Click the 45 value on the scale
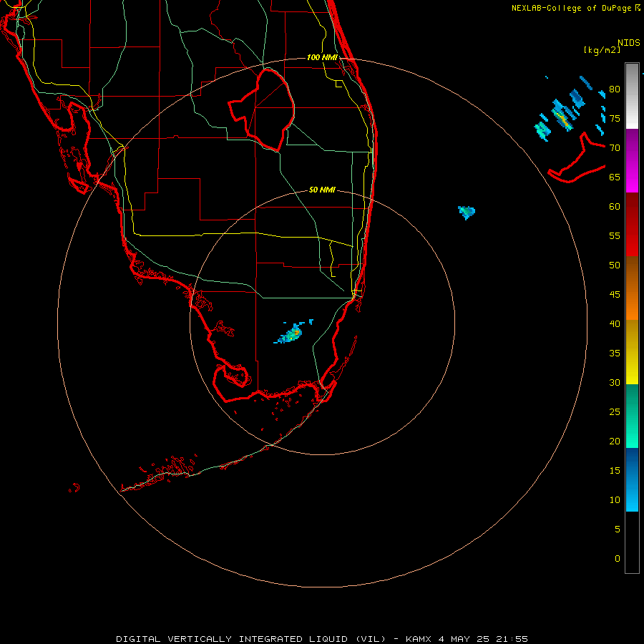This screenshot has height=644, width=644. coord(615,295)
